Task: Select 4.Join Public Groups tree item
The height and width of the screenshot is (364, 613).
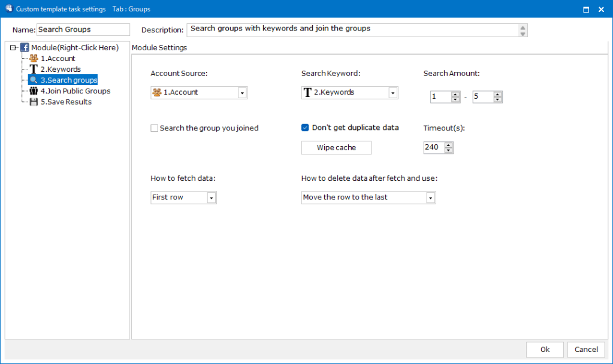Action: [76, 91]
